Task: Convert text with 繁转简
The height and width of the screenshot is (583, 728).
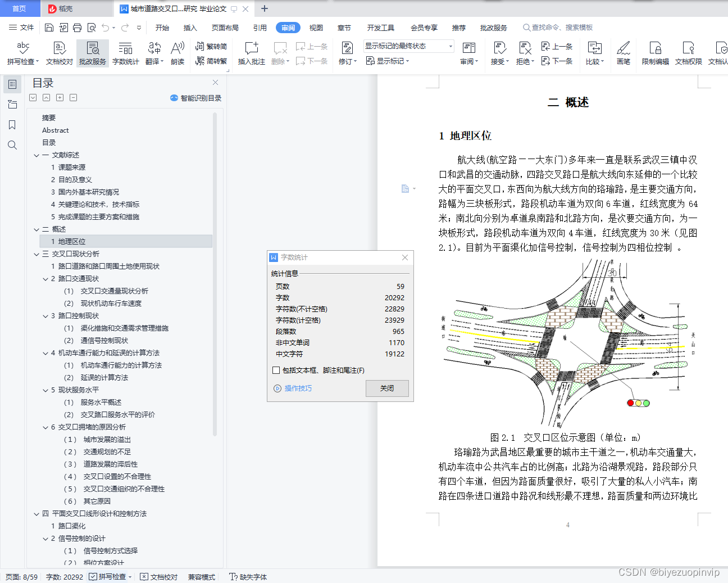Action: (211, 47)
